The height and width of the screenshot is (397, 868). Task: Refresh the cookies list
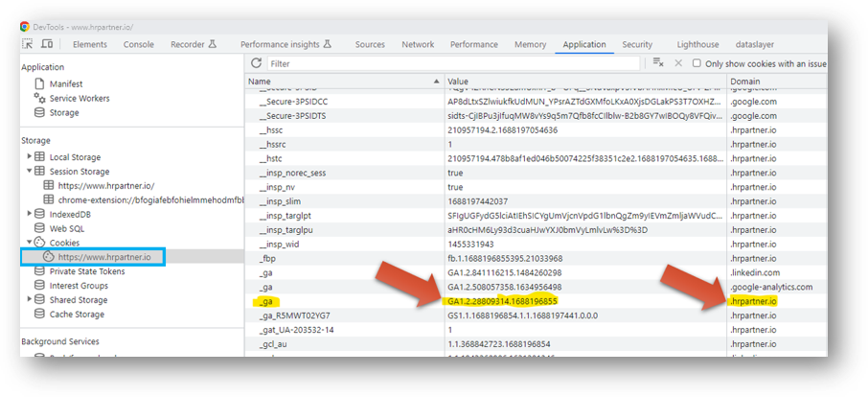(256, 63)
